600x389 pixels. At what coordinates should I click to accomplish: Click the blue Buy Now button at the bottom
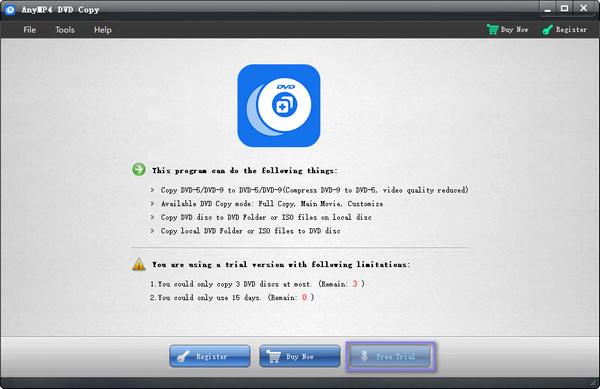[300, 356]
